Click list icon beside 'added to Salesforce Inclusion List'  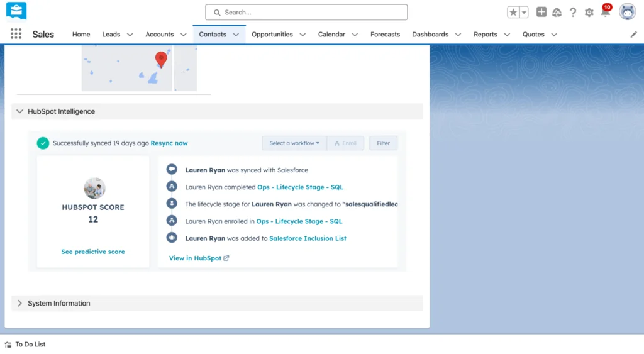coord(172,238)
